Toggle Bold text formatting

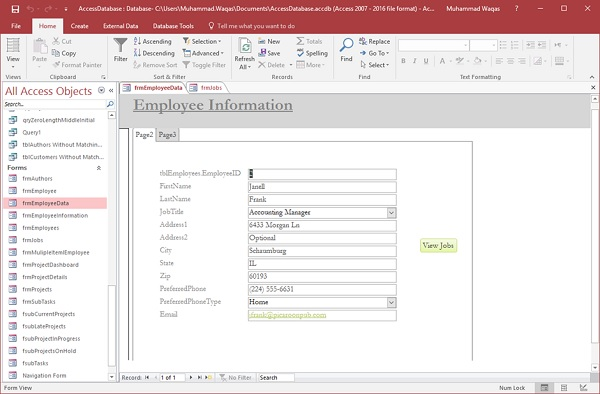coord(403,61)
